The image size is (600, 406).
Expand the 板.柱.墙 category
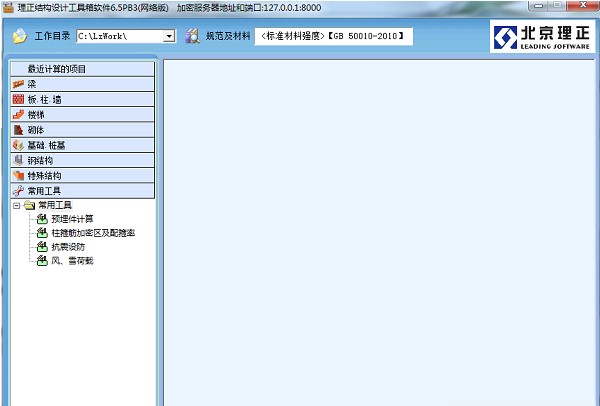tap(83, 99)
